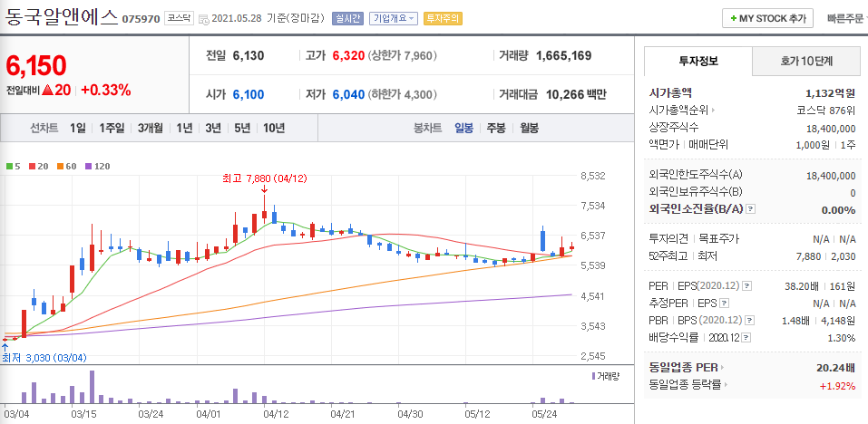Viewport: 868px width, 424px height.
Task: Select the 5년 line chart range
Action: 242,129
